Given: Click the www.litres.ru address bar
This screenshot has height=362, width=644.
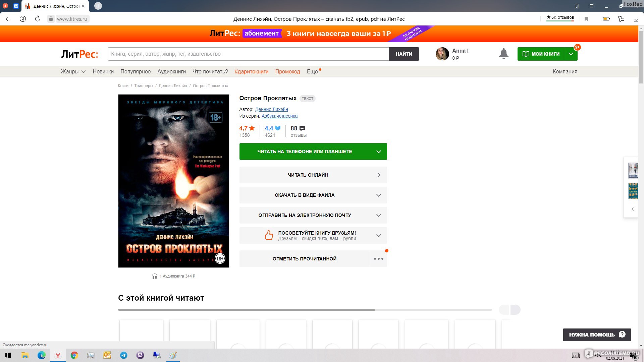Looking at the screenshot, I should tap(72, 19).
